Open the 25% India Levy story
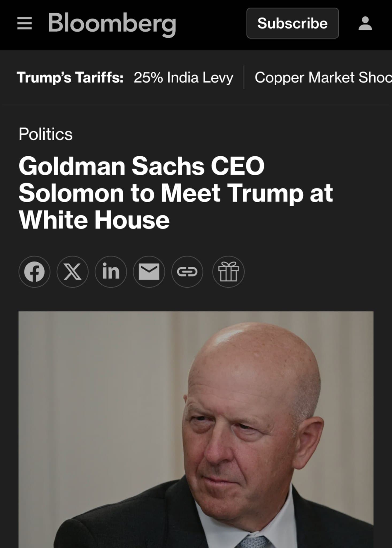Image resolution: width=392 pixels, height=548 pixels. click(183, 78)
